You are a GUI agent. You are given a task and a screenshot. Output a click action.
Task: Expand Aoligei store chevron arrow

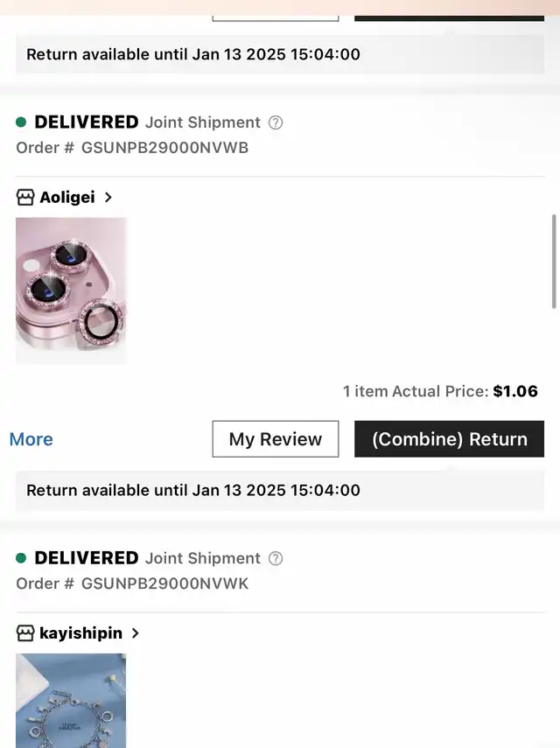[108, 197]
